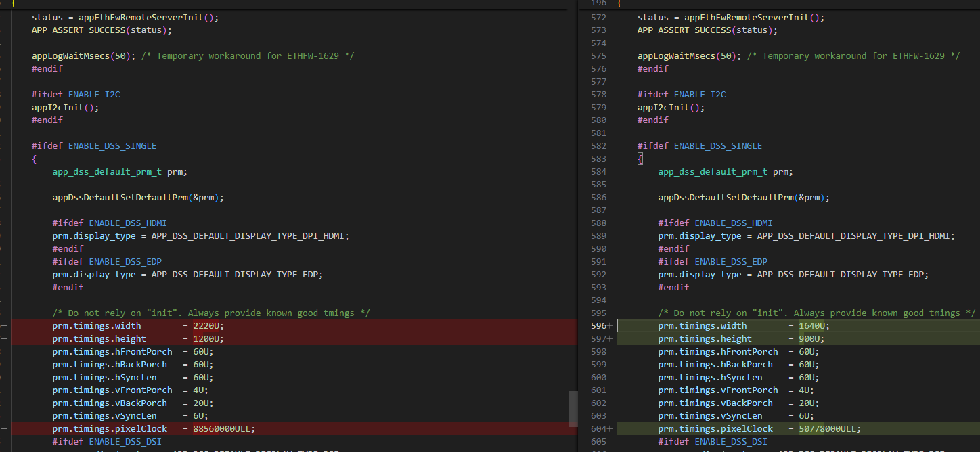Click the diff overview scrollbar thumb between panes

coord(573,409)
